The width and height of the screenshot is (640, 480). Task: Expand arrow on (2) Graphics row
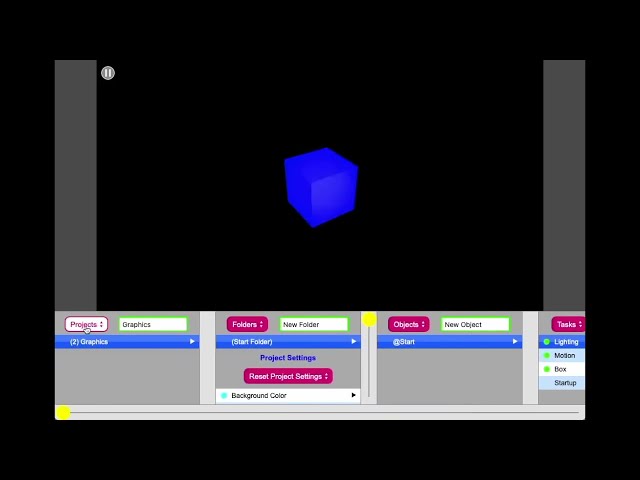[x=192, y=341]
